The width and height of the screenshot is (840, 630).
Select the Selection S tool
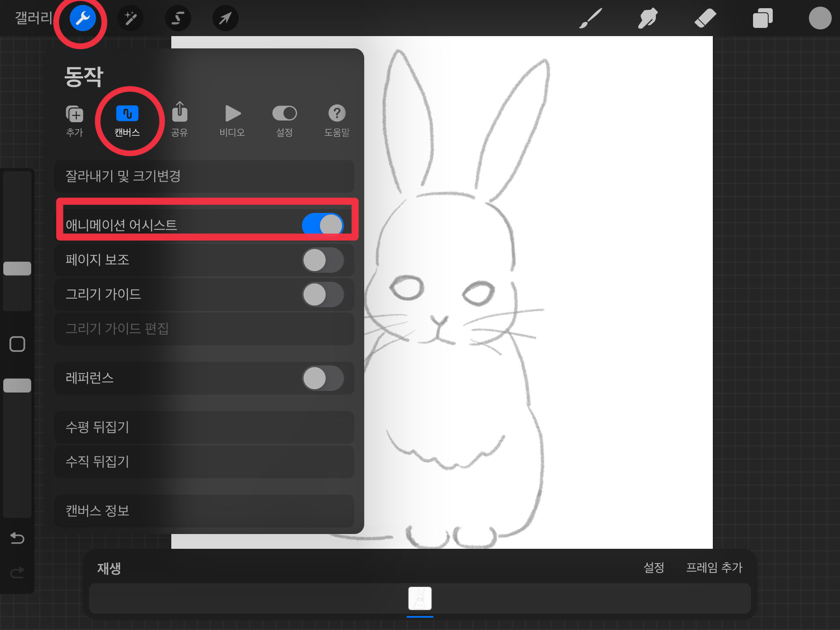[x=178, y=18]
